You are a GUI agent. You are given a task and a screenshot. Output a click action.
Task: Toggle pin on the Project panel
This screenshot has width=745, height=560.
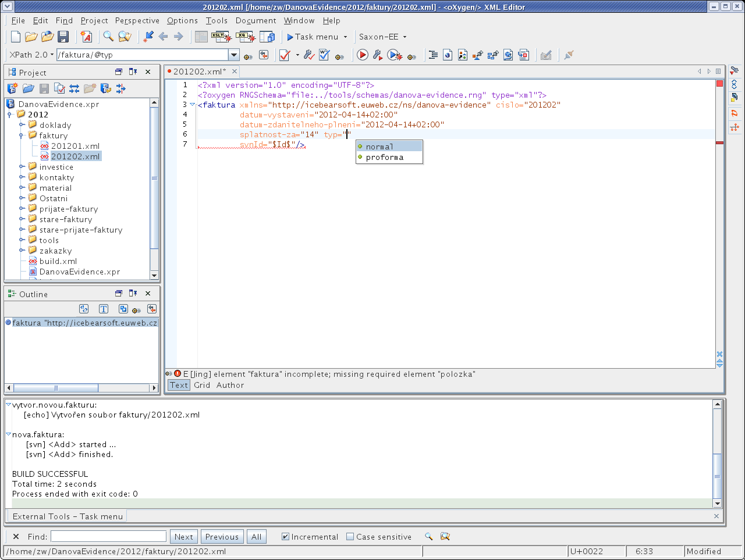point(133,72)
